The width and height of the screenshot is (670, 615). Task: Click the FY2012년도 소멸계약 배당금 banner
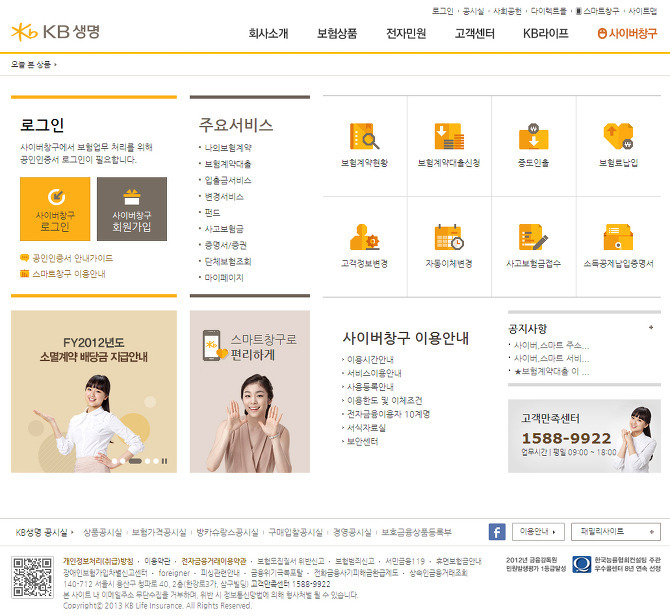(94, 391)
